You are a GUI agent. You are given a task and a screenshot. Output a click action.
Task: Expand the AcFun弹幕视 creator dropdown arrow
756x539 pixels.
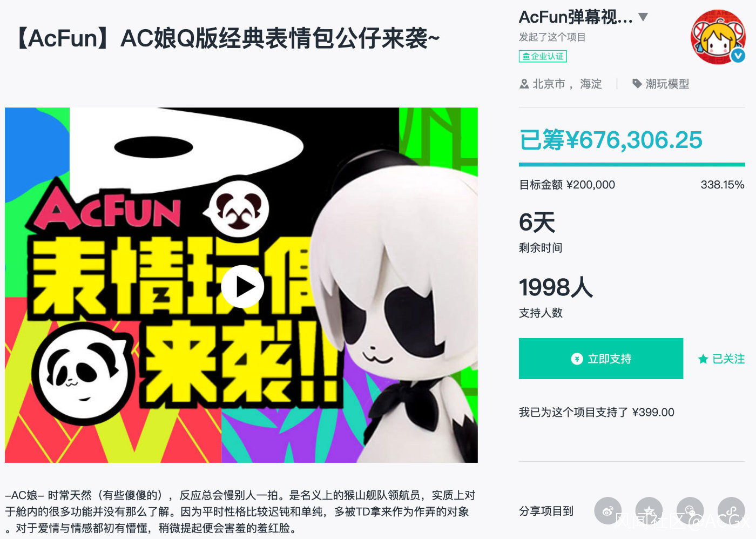click(643, 17)
